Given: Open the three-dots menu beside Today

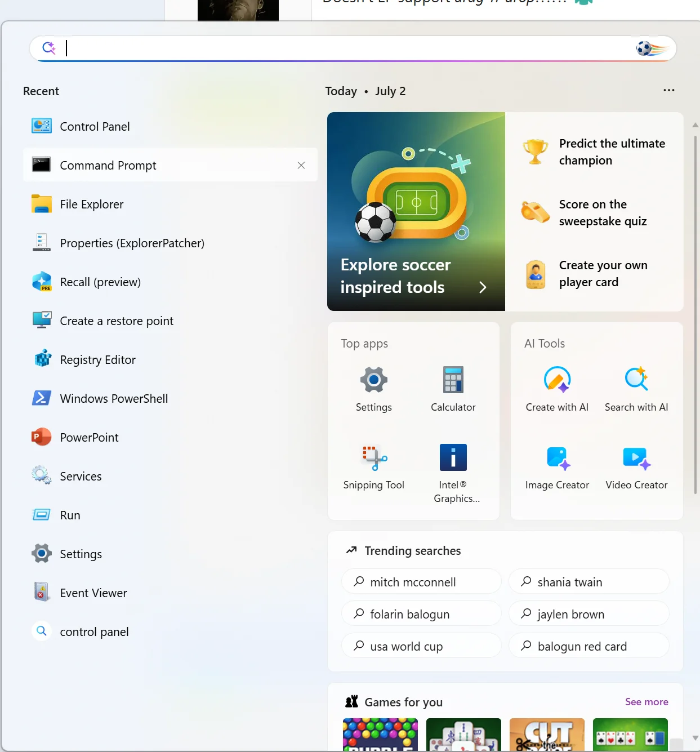Looking at the screenshot, I should (x=668, y=90).
